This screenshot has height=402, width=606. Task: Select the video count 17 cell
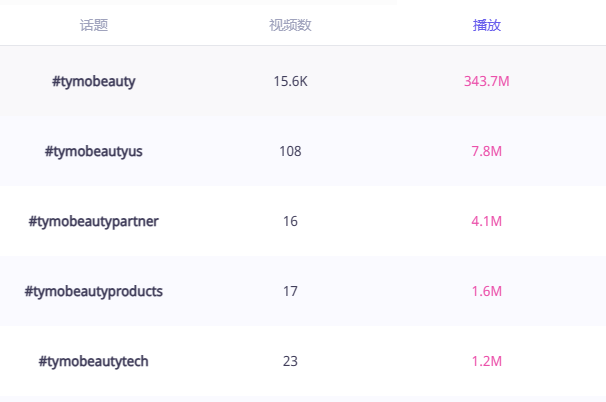point(290,291)
